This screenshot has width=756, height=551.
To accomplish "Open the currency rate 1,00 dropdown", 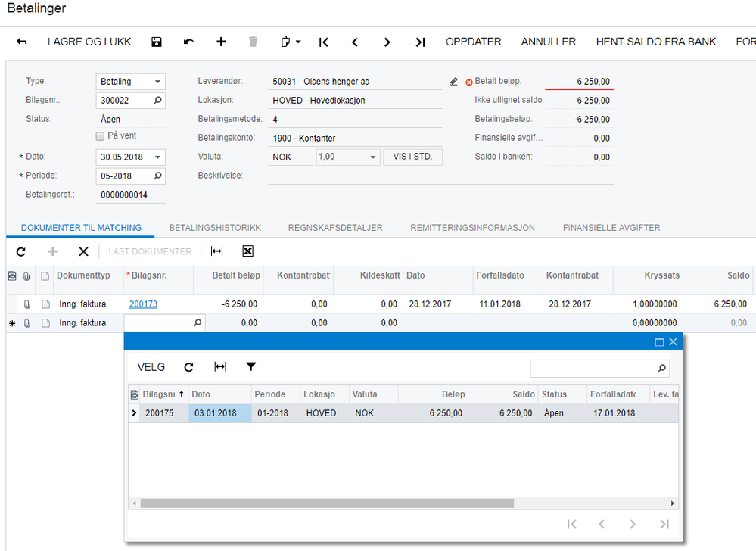I will click(x=372, y=157).
